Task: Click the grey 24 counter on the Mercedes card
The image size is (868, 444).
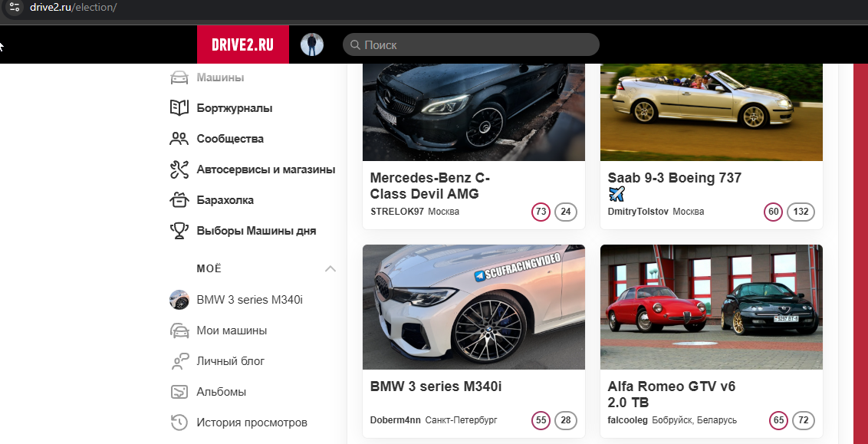Action: [x=566, y=212]
